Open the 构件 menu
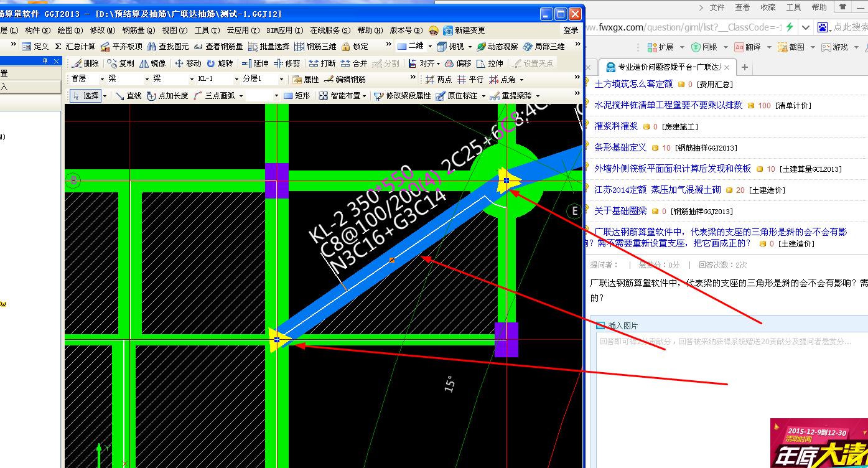The width and height of the screenshot is (868, 468). 37,30
